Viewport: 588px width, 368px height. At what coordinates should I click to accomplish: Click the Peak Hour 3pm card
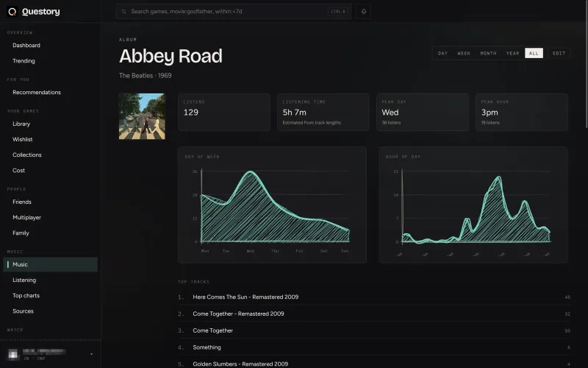pyautogui.click(x=522, y=113)
